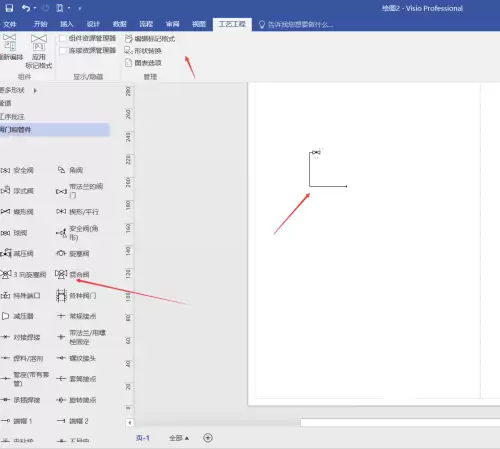Open the undo dropdown arrow
Viewport: 500px width, 449px height.
(35, 8)
